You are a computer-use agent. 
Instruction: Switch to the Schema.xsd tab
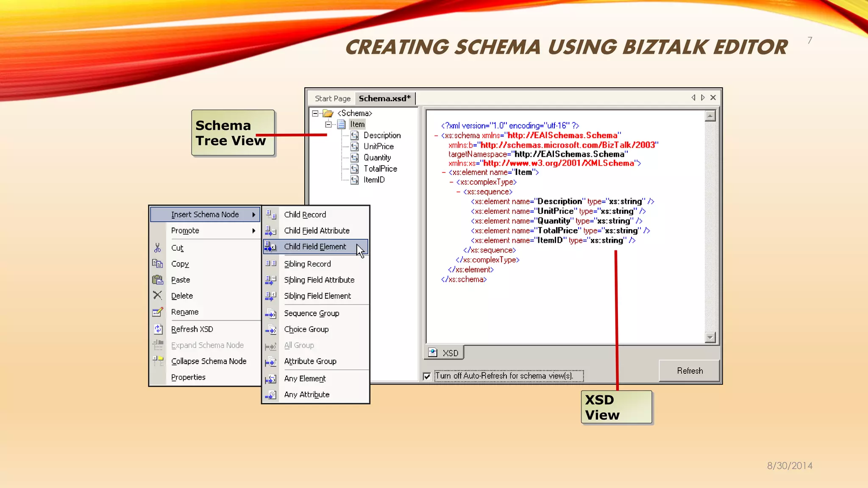click(385, 98)
